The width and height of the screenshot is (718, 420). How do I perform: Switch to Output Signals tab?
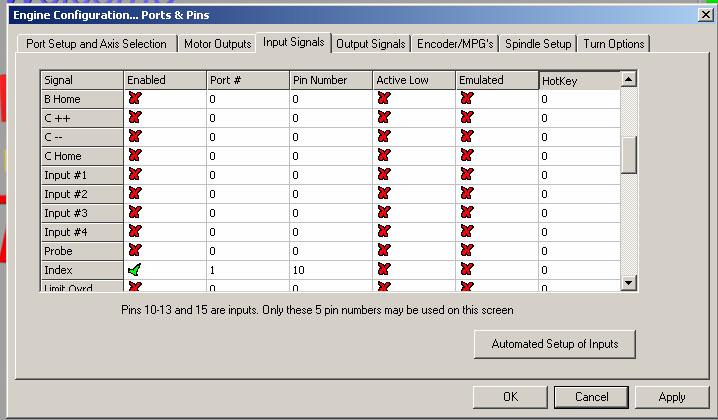pyautogui.click(x=371, y=44)
